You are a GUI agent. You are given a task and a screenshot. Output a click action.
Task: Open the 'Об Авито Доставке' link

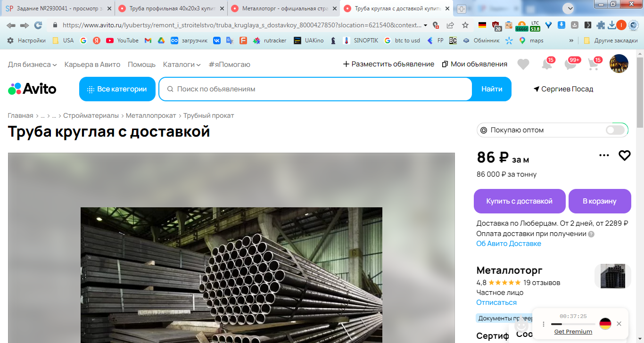(509, 244)
